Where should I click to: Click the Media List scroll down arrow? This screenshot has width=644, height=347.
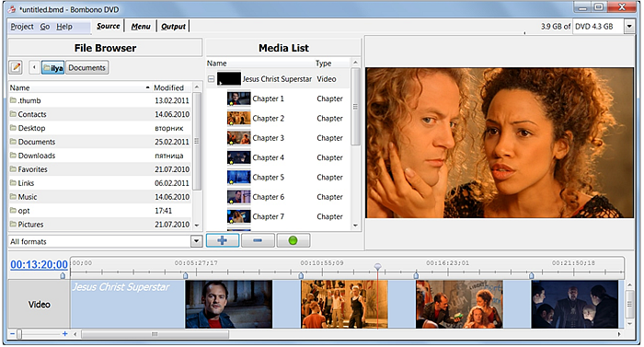tap(356, 226)
